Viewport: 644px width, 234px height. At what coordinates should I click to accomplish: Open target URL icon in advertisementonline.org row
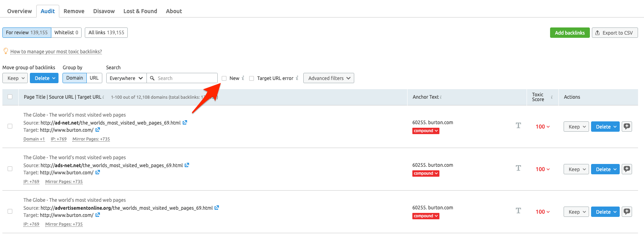tap(98, 215)
